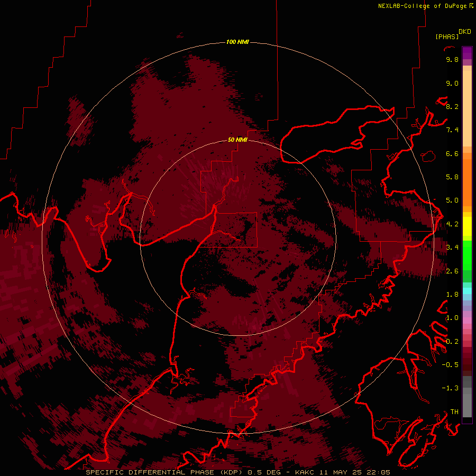Image resolution: width=476 pixels, height=476 pixels.
Task: Click the [PHAS] units label
Action: coord(447,37)
